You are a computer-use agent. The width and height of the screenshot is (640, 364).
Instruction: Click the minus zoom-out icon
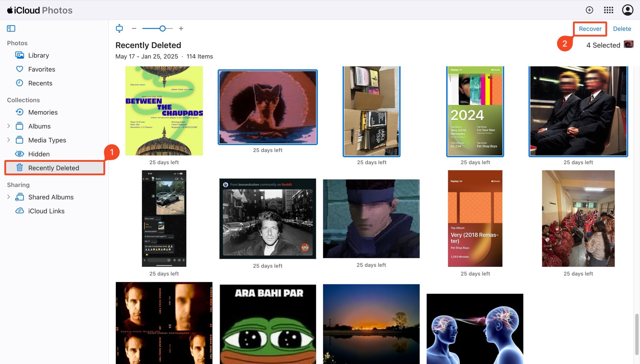tap(134, 28)
